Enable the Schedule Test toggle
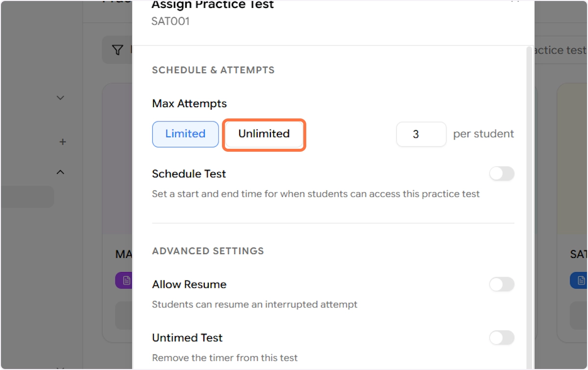The width and height of the screenshot is (588, 370). pos(502,174)
